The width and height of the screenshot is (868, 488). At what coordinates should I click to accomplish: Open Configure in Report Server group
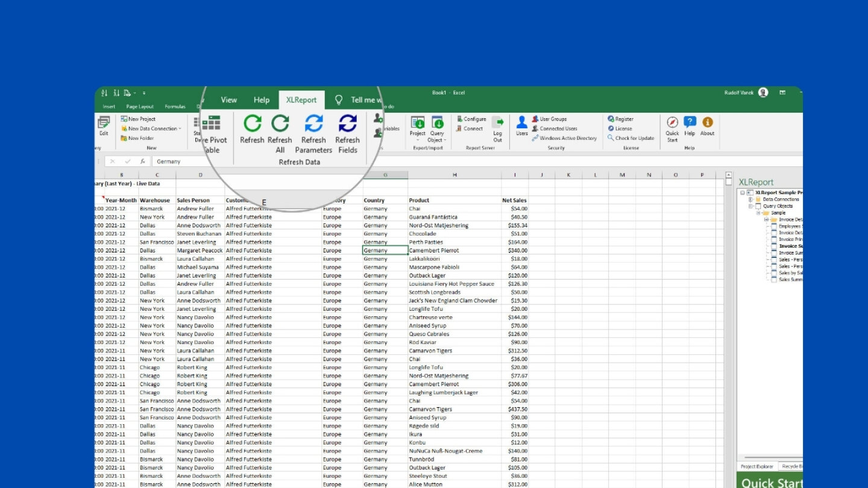(x=471, y=119)
